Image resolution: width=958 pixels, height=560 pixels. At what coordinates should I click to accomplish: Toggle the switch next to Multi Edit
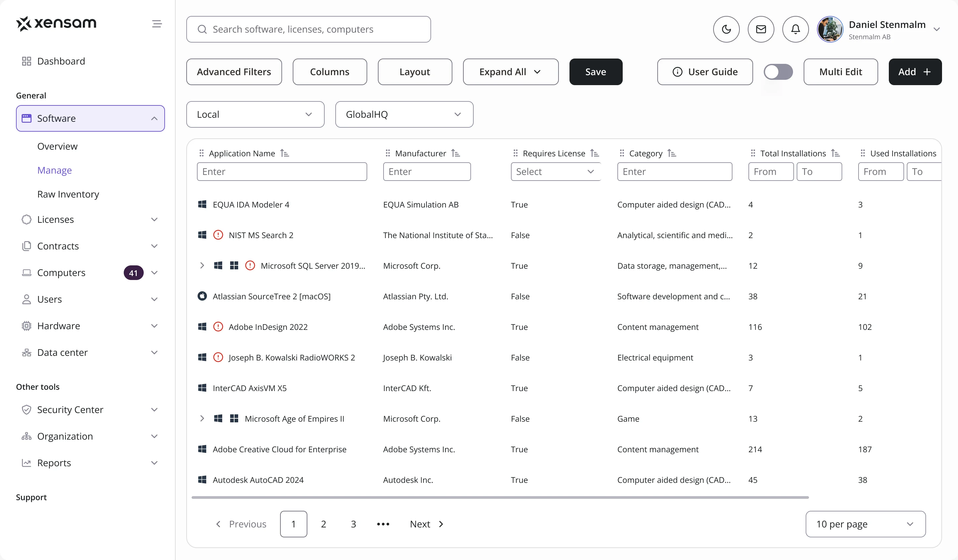[x=778, y=72]
